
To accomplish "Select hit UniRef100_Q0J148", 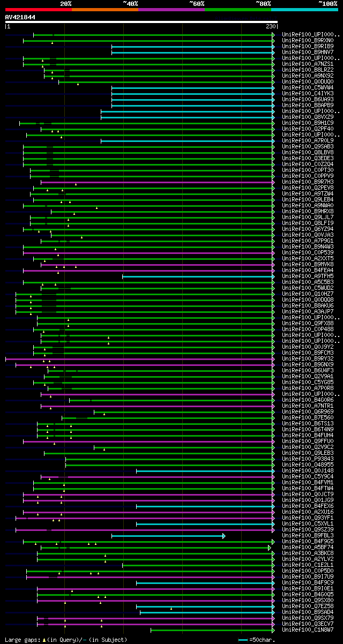I will click(x=308, y=470).
